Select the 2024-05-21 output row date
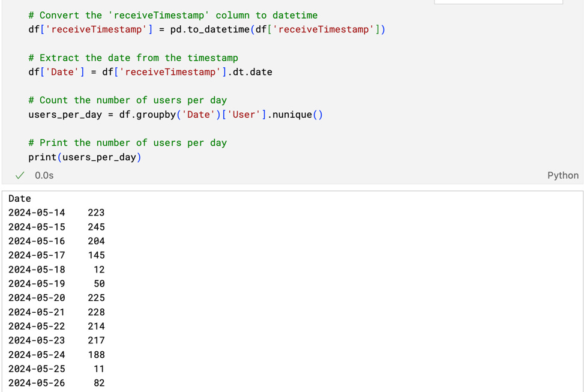 [x=37, y=312]
